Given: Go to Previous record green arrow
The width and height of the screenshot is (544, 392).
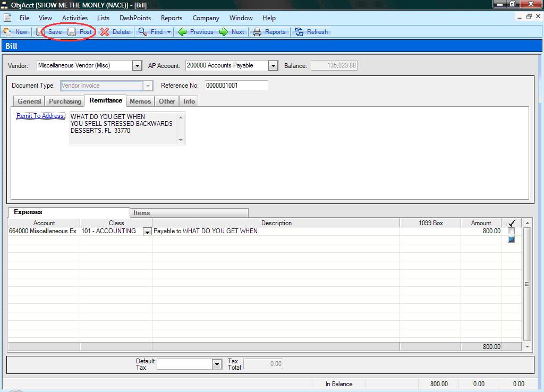Looking at the screenshot, I should point(182,32).
